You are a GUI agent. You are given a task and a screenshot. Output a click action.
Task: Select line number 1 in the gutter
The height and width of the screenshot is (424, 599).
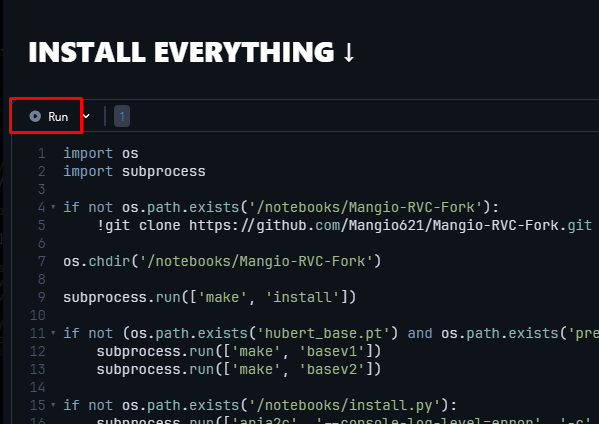[42, 154]
